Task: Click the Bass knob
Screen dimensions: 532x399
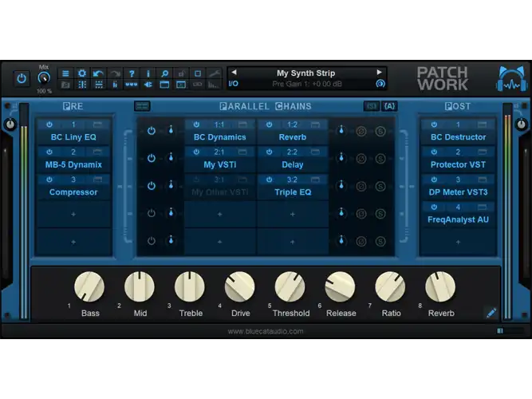Action: 89,286
